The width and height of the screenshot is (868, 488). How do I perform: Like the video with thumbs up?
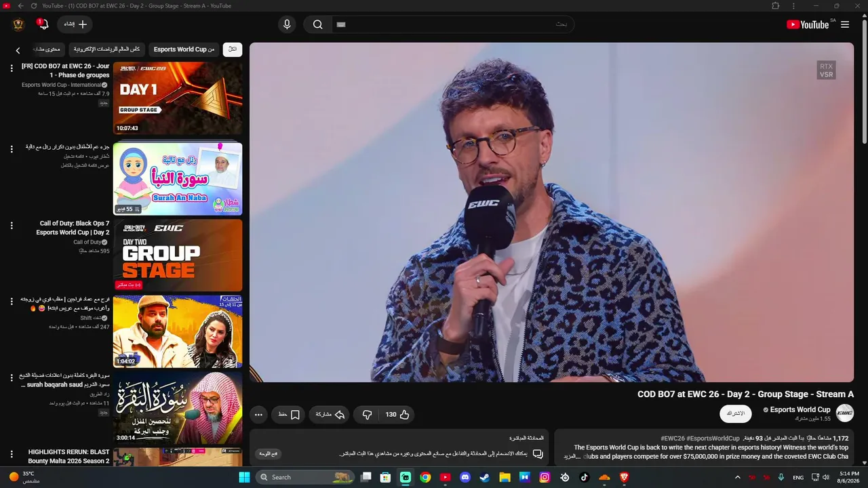coord(399,415)
